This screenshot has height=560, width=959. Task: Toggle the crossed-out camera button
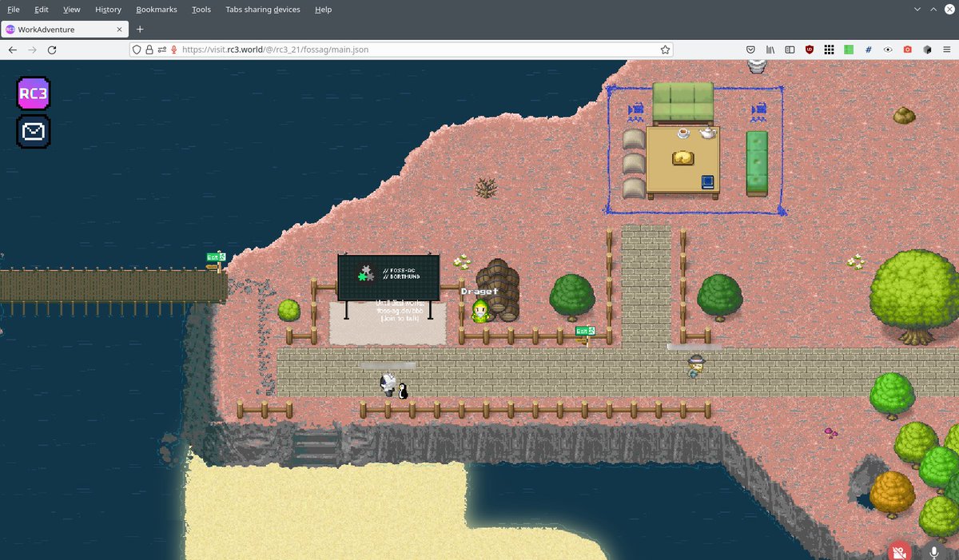tap(900, 552)
